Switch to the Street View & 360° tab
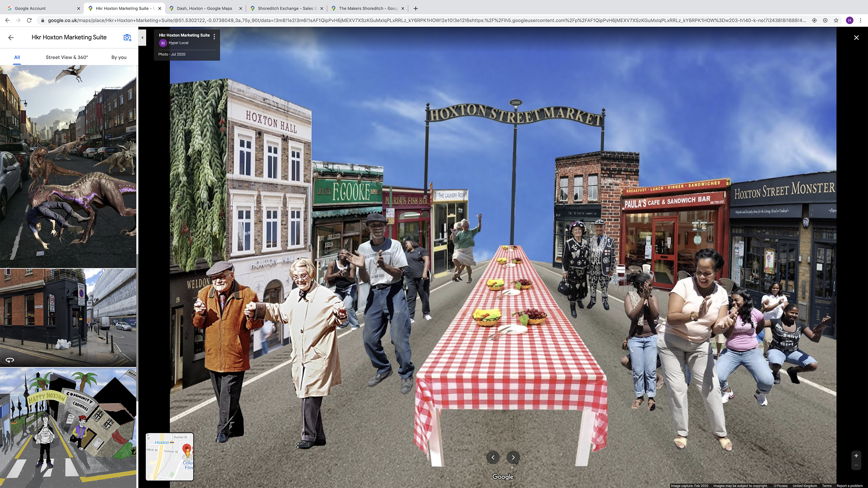The image size is (868, 488). tap(67, 57)
